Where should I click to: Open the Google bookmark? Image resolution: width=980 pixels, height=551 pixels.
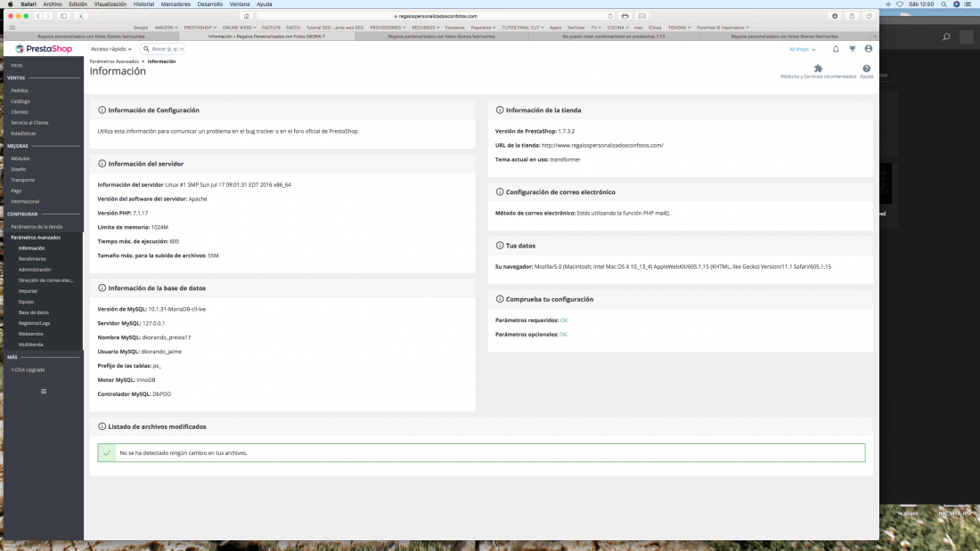click(141, 28)
